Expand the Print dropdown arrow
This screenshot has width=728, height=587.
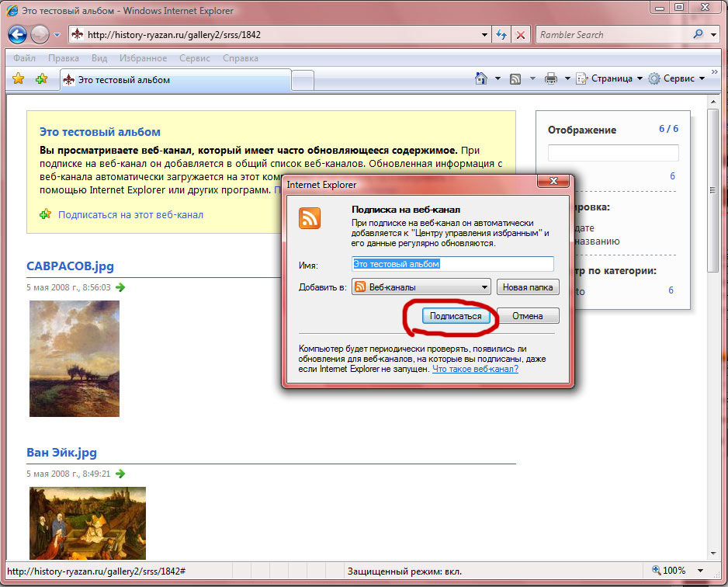567,78
